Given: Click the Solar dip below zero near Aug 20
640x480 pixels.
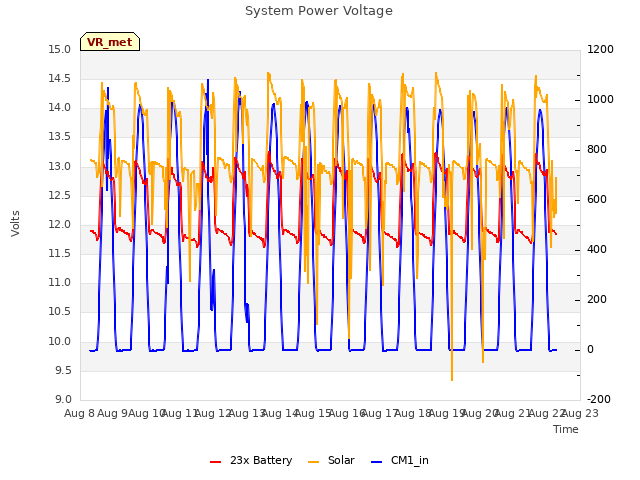Looking at the screenshot, I should pyautogui.click(x=483, y=361).
